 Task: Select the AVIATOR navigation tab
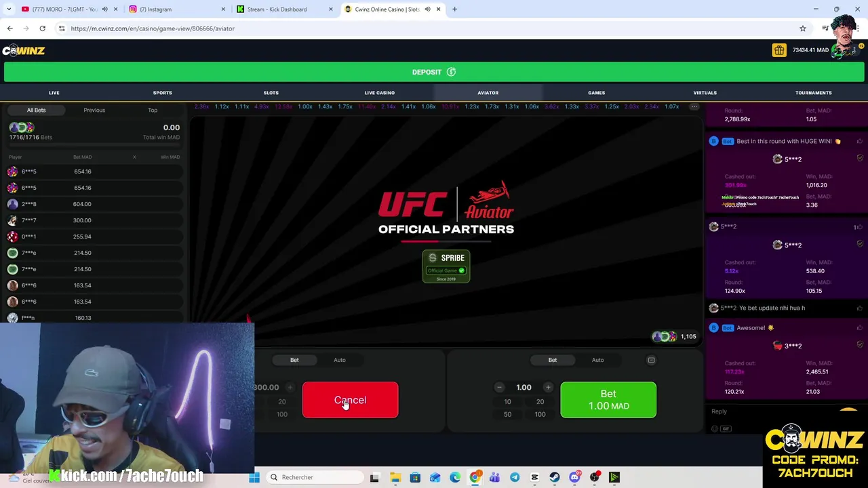(488, 93)
